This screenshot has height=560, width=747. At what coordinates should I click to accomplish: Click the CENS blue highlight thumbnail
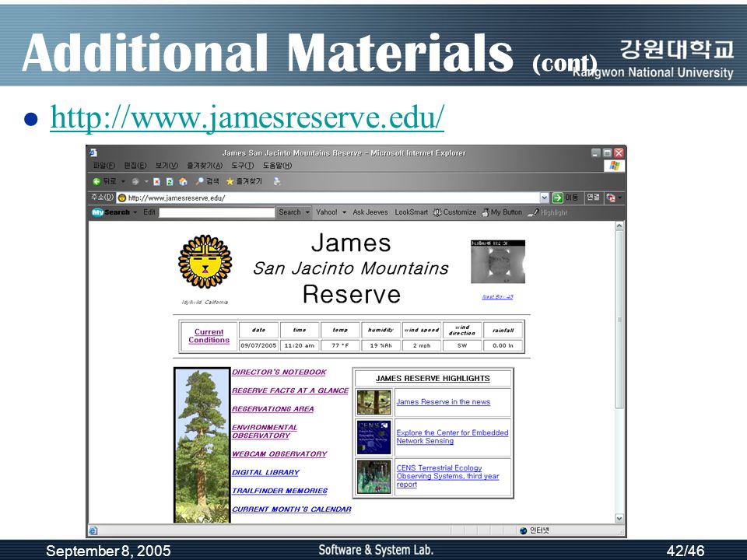[374, 437]
